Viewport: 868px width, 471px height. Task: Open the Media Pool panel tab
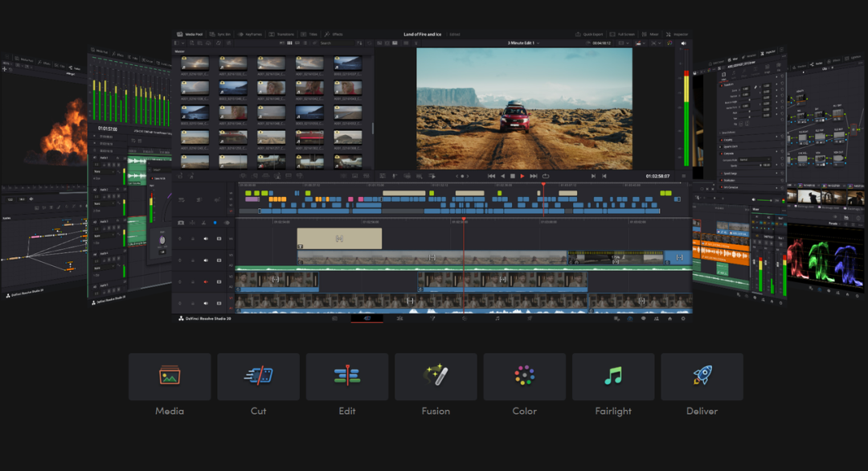point(190,35)
